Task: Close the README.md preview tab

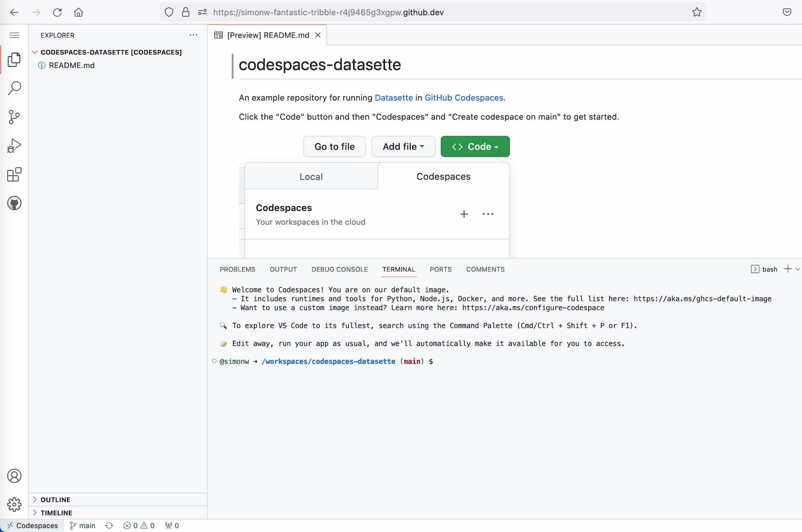Action: [318, 35]
